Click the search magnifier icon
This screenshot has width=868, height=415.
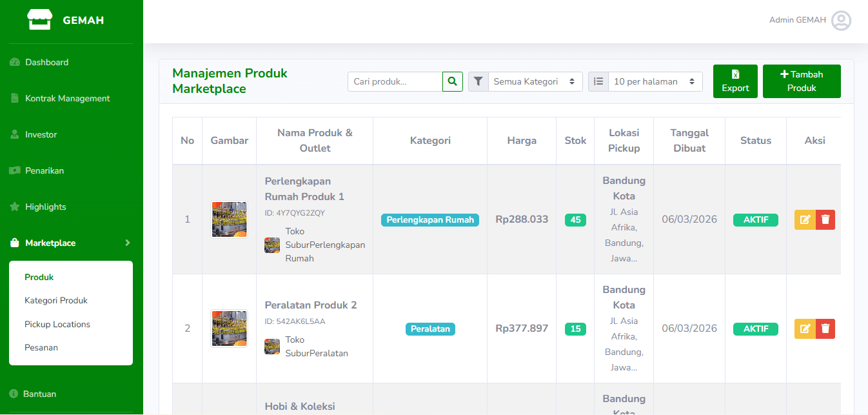coord(452,81)
